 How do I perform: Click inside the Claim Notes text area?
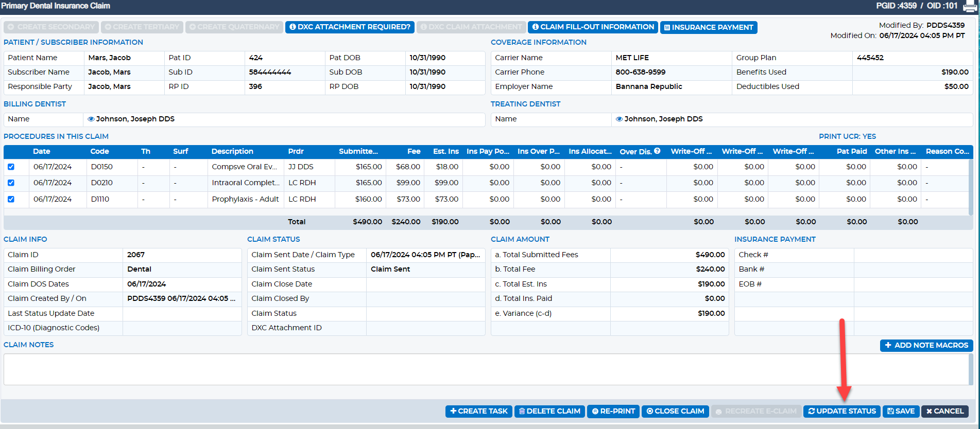pyautogui.click(x=486, y=369)
